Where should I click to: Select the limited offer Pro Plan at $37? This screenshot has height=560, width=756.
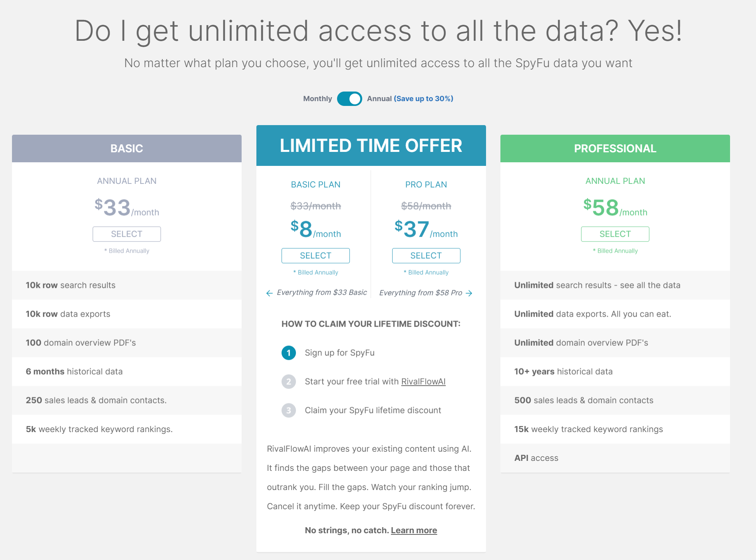pyautogui.click(x=426, y=256)
